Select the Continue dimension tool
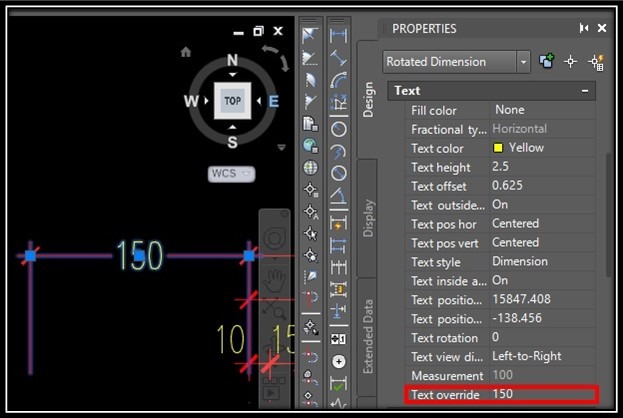623x418 pixels. tap(338, 267)
